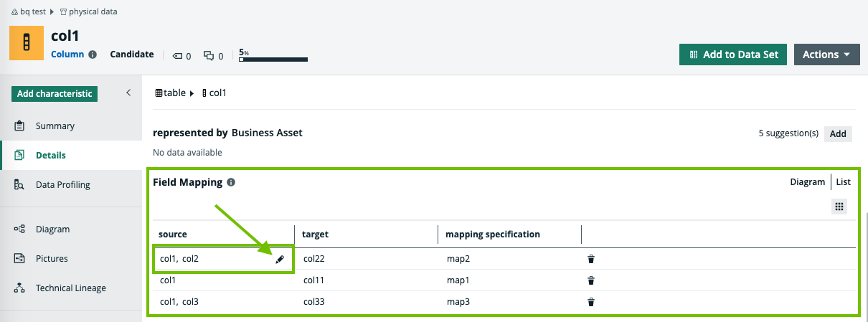Click the Add characteristic button
The width and height of the screenshot is (868, 322).
55,93
